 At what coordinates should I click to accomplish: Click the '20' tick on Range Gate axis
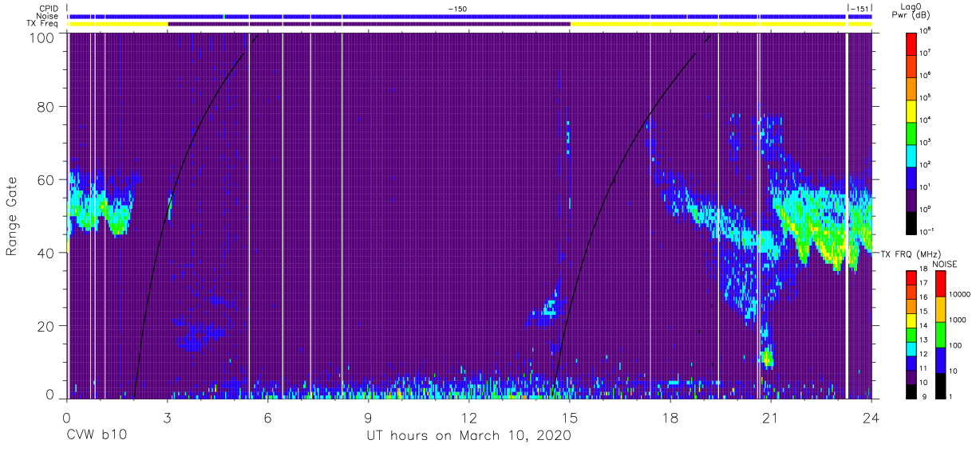click(46, 326)
